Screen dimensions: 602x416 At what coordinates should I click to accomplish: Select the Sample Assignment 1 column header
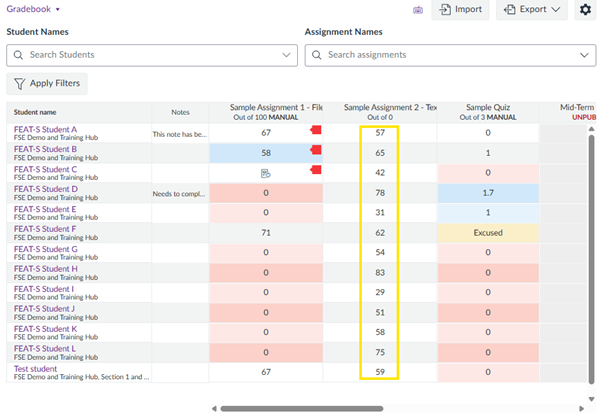tap(266, 107)
